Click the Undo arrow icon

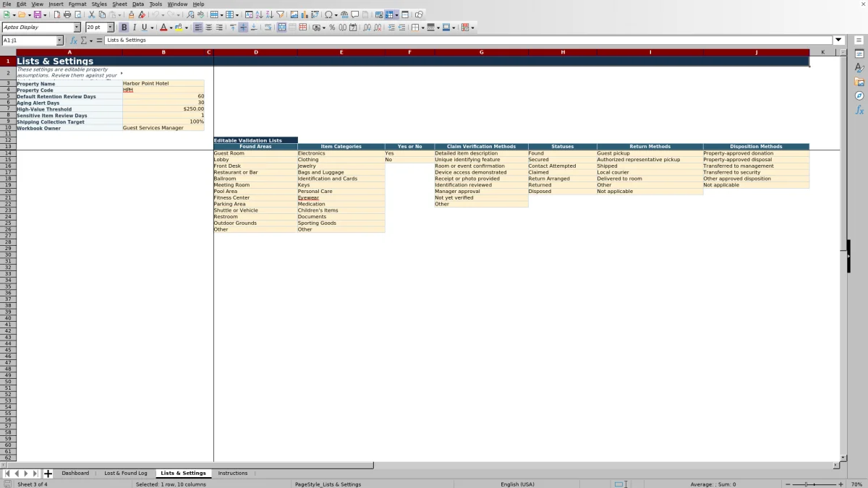pos(156,14)
